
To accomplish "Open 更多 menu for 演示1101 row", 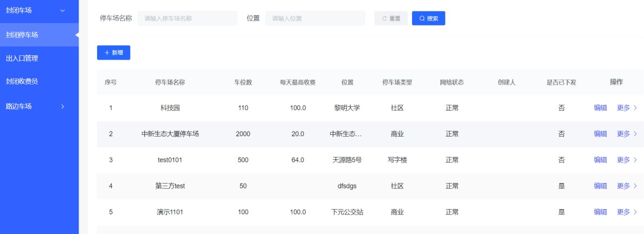I will [x=627, y=212].
